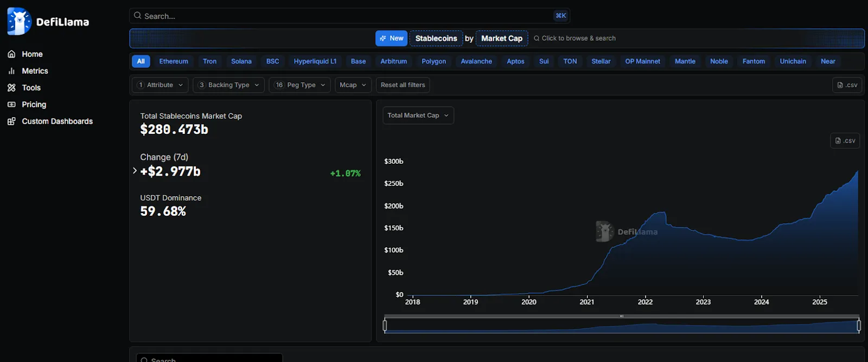Open the Attribute filter dropdown
This screenshot has width=868, height=362.
click(x=160, y=85)
